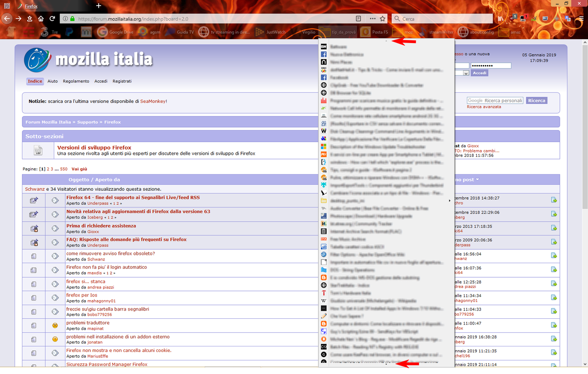588x374 pixels.
Task: Open the Guida TV bookmark
Action: (x=180, y=32)
